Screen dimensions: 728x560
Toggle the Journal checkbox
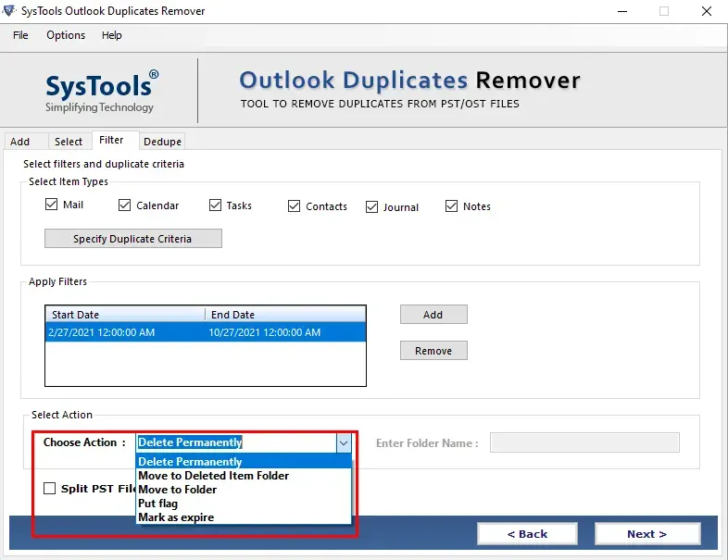371,207
